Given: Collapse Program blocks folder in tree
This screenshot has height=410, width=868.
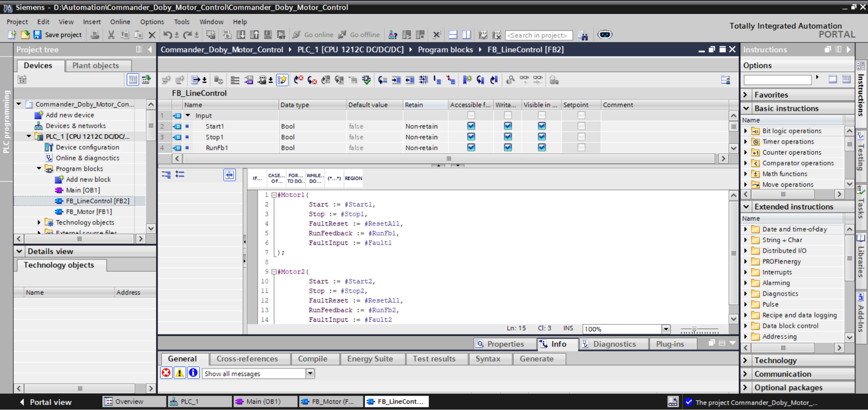Looking at the screenshot, I should pos(39,168).
